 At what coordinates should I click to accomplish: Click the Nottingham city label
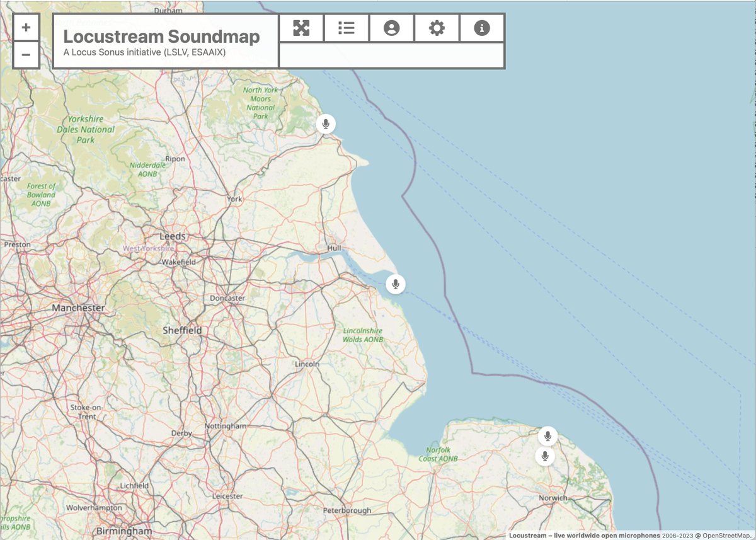(x=226, y=427)
